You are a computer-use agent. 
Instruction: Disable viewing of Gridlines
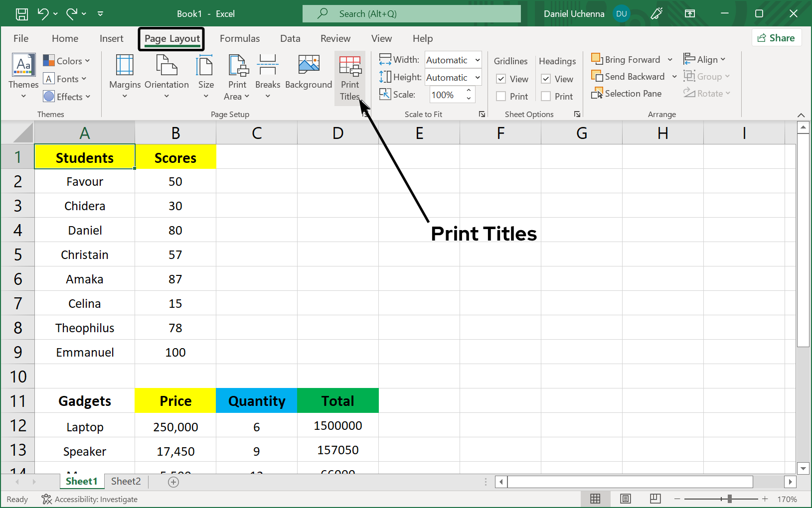point(501,79)
